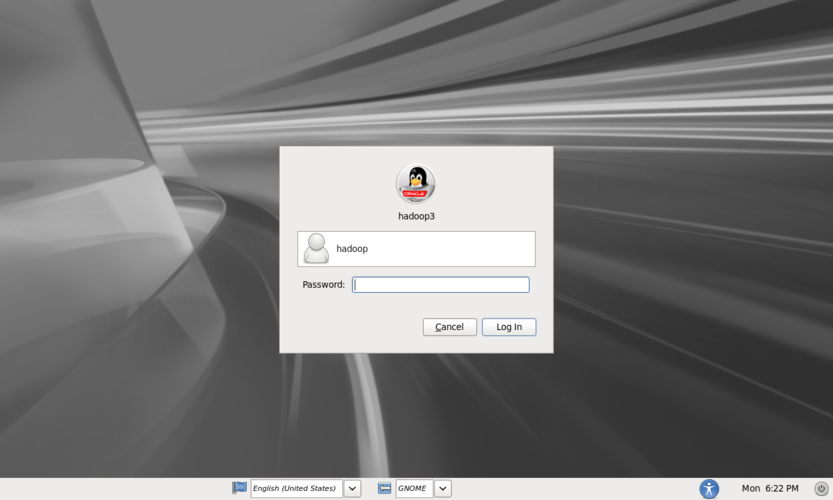The width and height of the screenshot is (833, 500).
Task: Click the Mon 6:22 PM clock
Action: pyautogui.click(x=770, y=488)
